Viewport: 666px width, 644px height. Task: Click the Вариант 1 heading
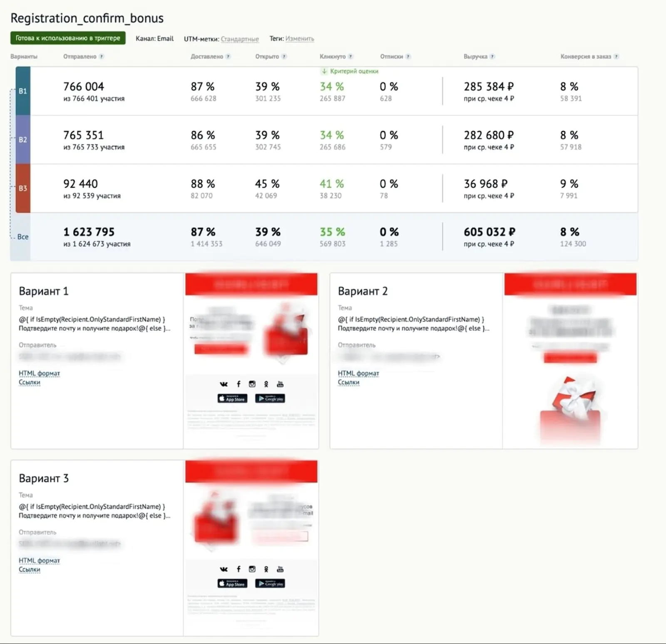[x=44, y=291]
